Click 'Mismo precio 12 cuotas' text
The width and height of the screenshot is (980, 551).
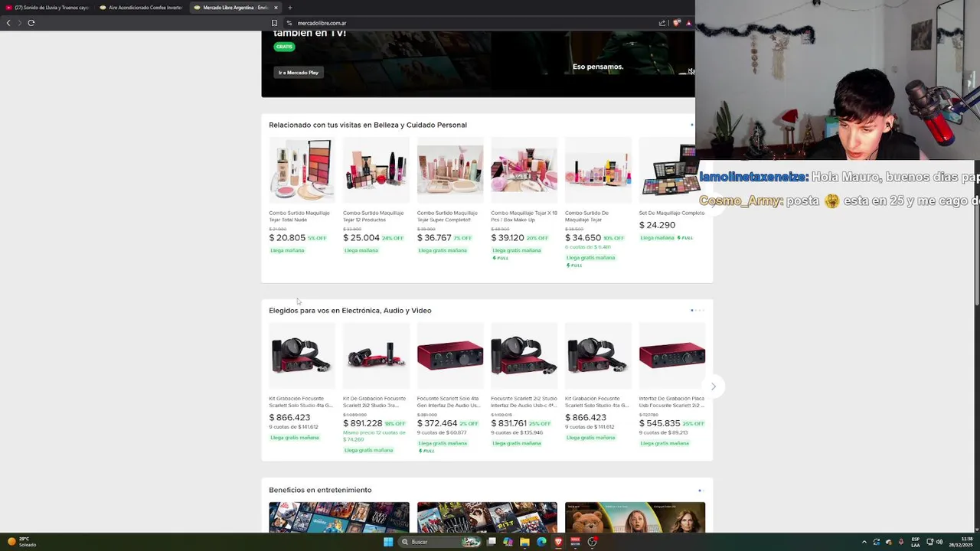click(374, 436)
